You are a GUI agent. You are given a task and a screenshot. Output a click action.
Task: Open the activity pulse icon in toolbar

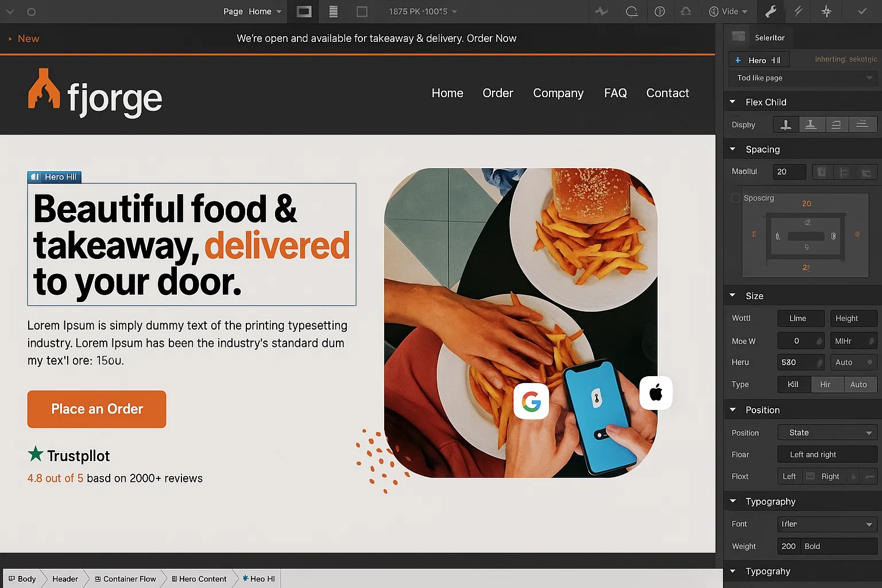tap(601, 11)
